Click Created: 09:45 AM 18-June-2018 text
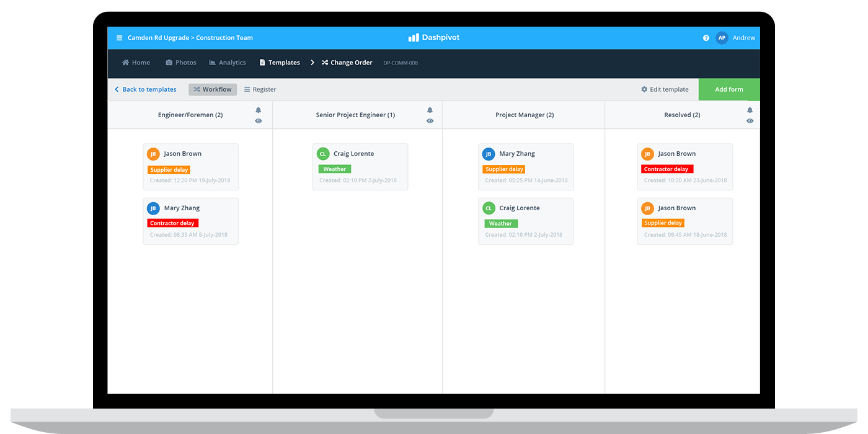This screenshot has width=868, height=434. (686, 235)
